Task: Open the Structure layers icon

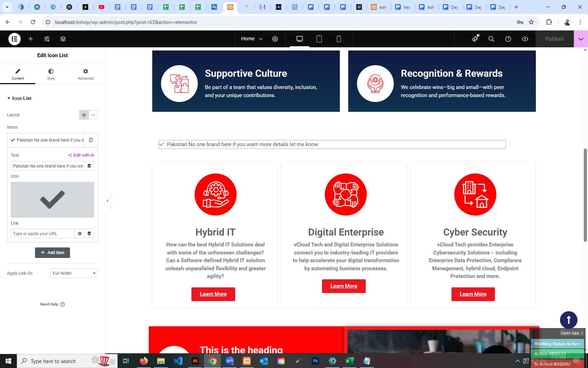Action: coord(63,39)
